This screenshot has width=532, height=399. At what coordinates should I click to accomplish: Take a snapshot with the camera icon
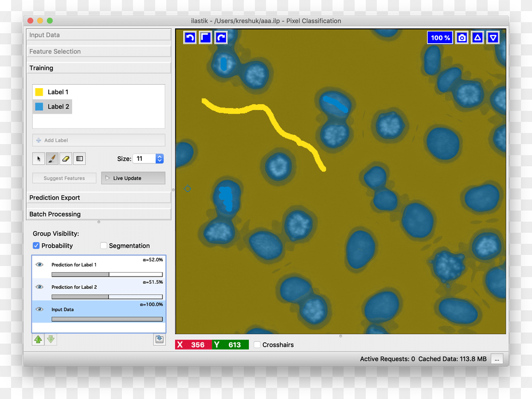(x=462, y=38)
